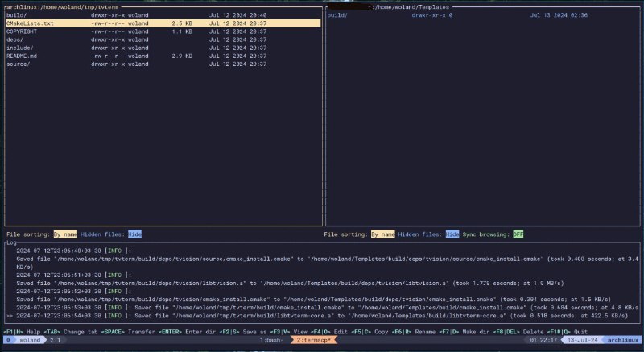
Task: Select the README.md file row
Action: pyautogui.click(x=163, y=56)
